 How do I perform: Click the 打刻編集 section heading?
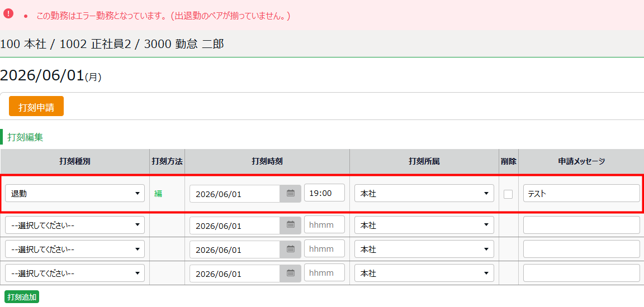pos(25,137)
